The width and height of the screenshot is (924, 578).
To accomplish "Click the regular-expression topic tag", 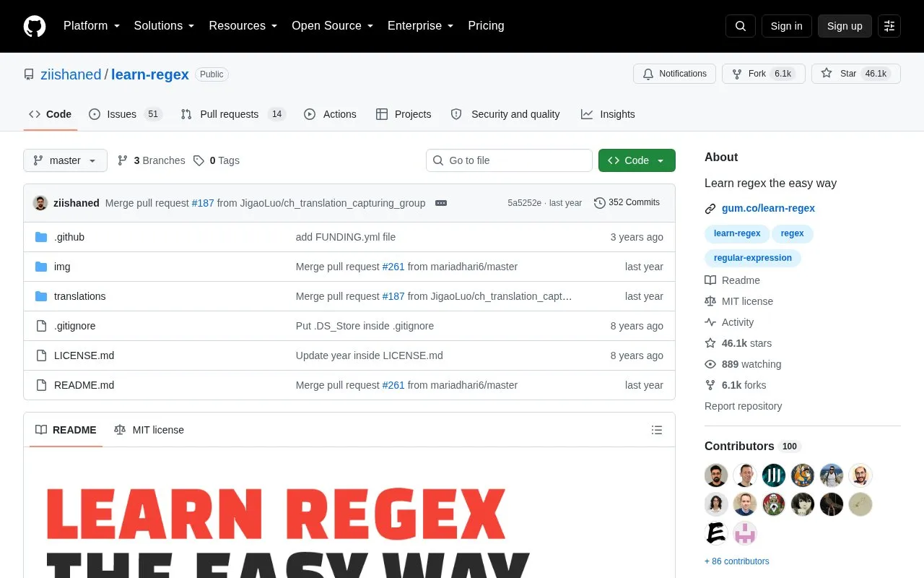I will 753,258.
